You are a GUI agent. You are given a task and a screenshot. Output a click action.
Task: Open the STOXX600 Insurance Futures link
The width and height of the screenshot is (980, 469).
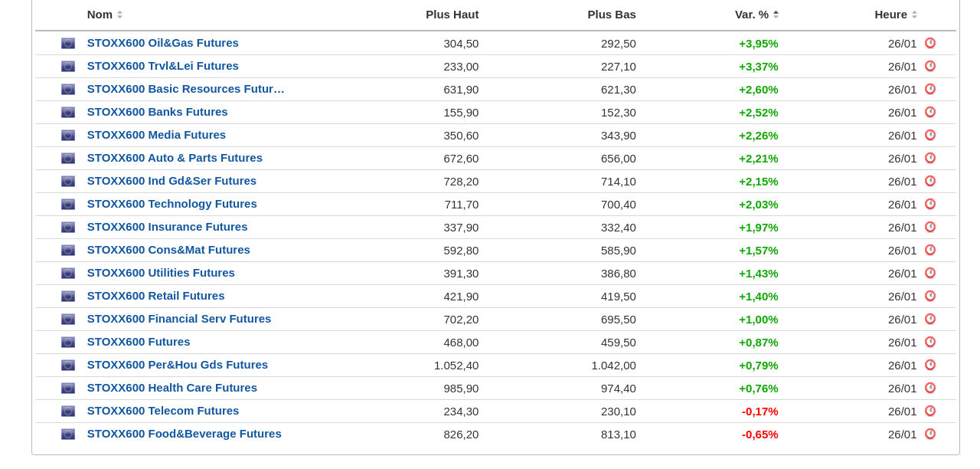[167, 227]
